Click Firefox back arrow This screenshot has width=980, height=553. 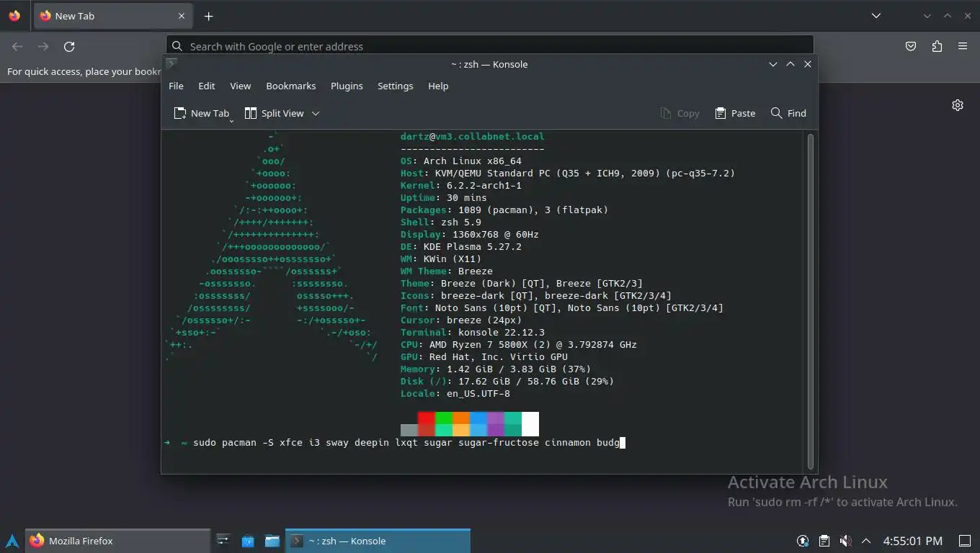[x=17, y=46]
